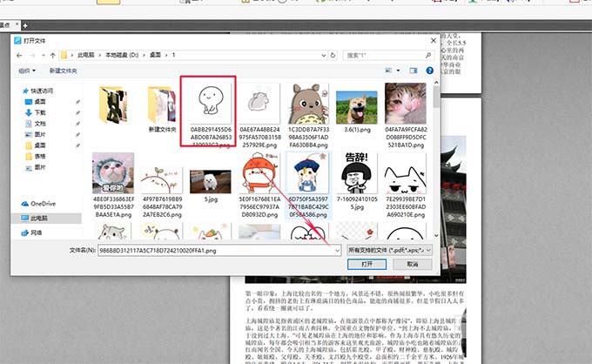Click the search magnifier icon
Viewport: 592px width, 364px height.
(x=428, y=55)
